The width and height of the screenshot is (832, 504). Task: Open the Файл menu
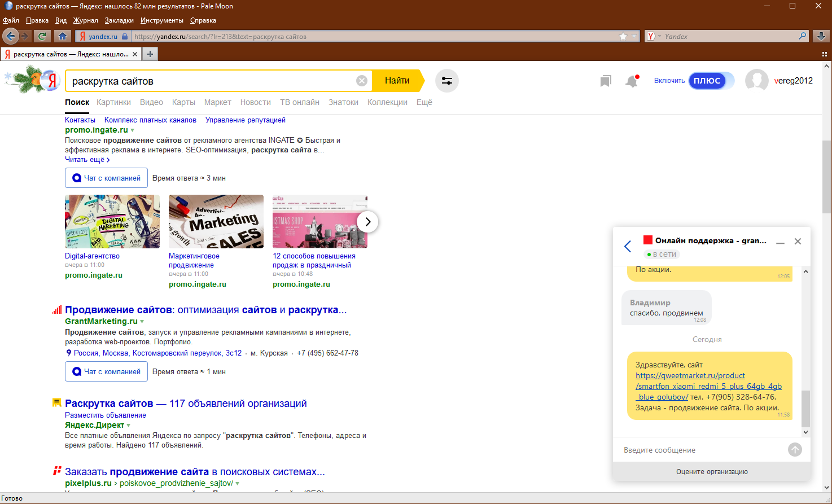(x=11, y=20)
